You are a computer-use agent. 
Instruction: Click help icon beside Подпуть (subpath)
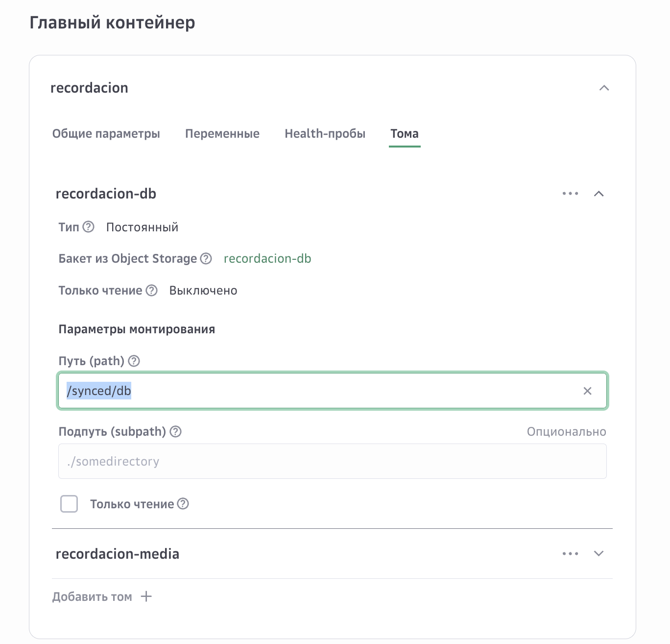(x=175, y=432)
